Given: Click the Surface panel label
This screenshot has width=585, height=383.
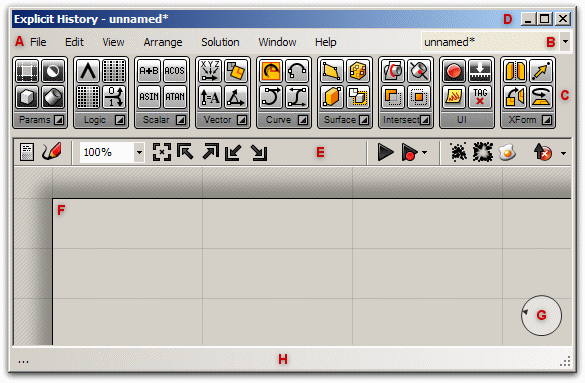Looking at the screenshot, I should click(x=340, y=120).
